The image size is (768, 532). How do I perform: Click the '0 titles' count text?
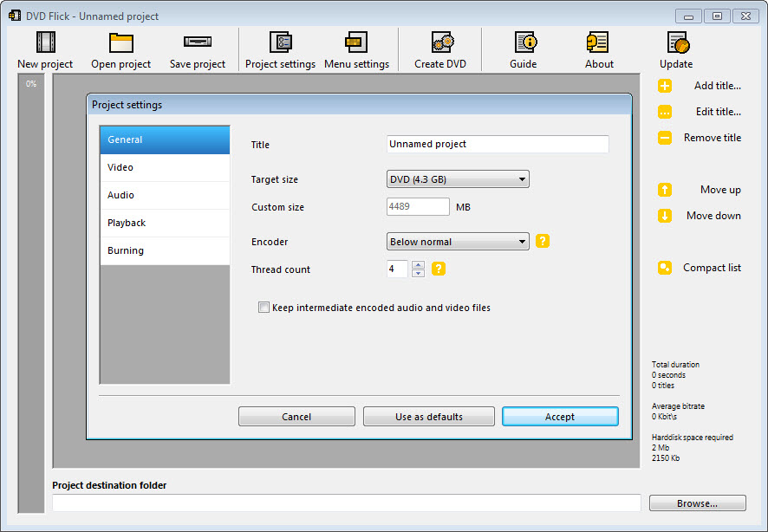click(x=663, y=386)
